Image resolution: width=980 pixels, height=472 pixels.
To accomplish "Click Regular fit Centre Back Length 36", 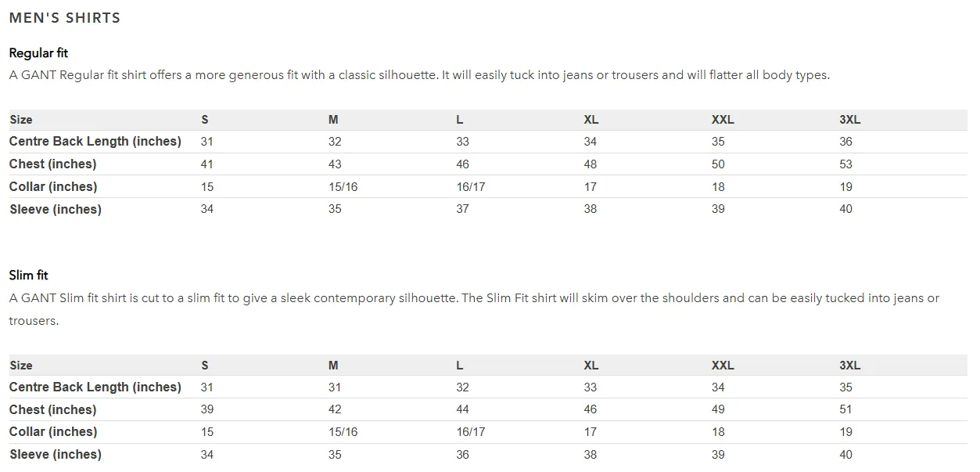I will pyautogui.click(x=845, y=142).
